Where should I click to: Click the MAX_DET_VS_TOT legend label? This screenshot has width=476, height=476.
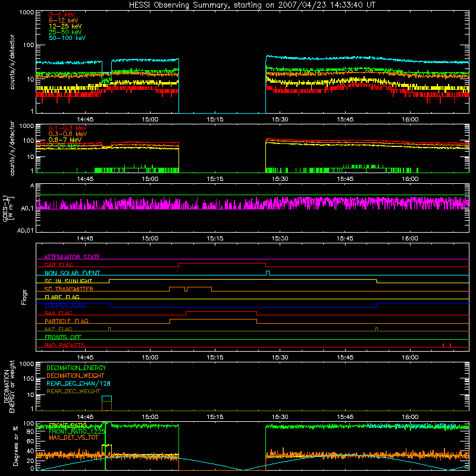pos(73,437)
